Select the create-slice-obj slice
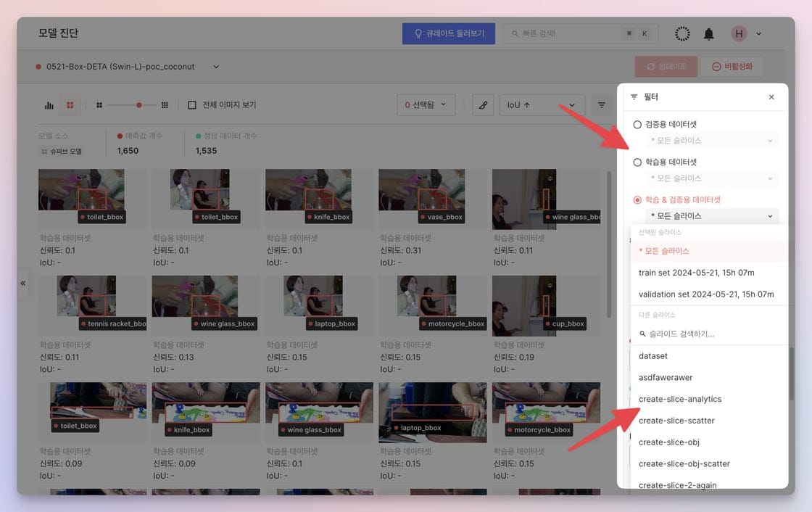The height and width of the screenshot is (512, 812). (x=708, y=442)
